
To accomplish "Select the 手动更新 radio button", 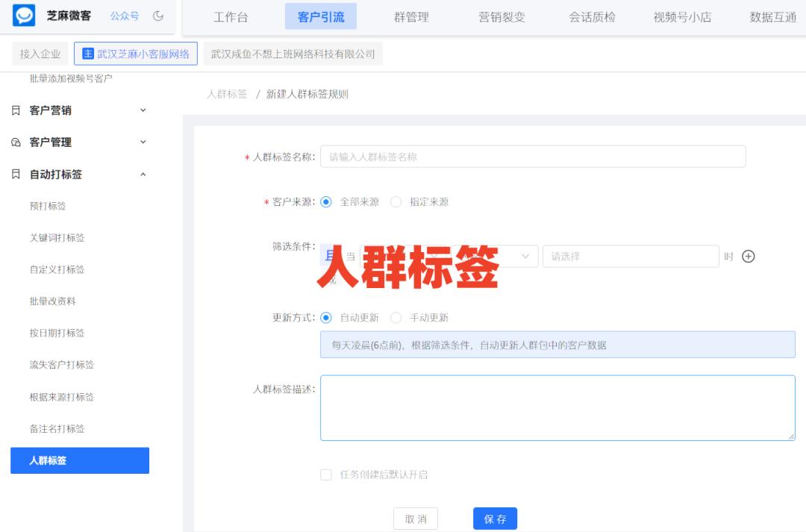I will point(396,317).
